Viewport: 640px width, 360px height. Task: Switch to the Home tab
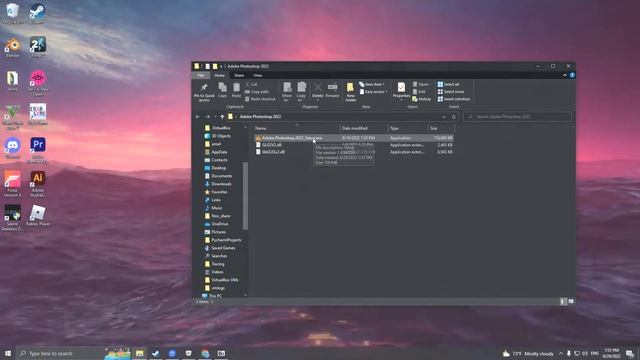220,75
